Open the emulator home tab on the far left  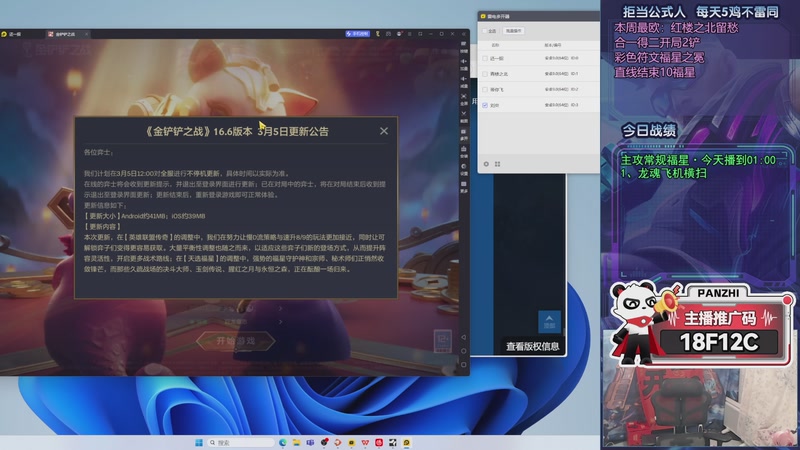[x=11, y=34]
